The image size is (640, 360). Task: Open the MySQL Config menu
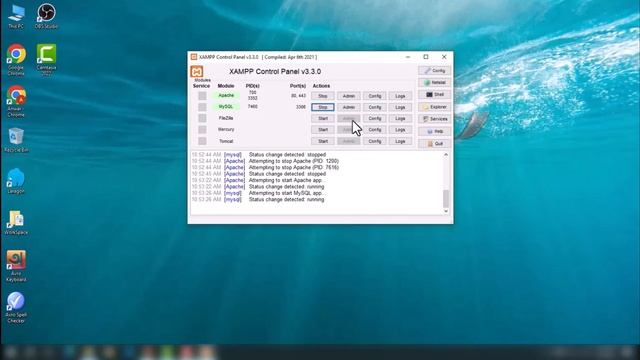coord(374,107)
